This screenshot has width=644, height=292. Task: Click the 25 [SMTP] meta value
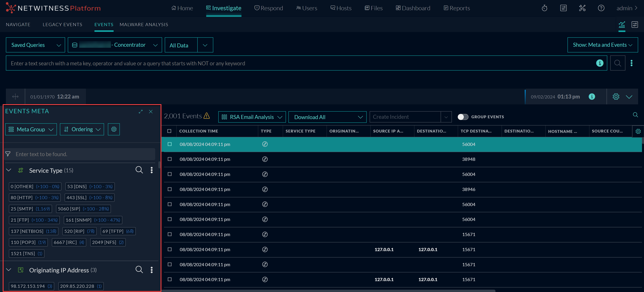point(22,209)
